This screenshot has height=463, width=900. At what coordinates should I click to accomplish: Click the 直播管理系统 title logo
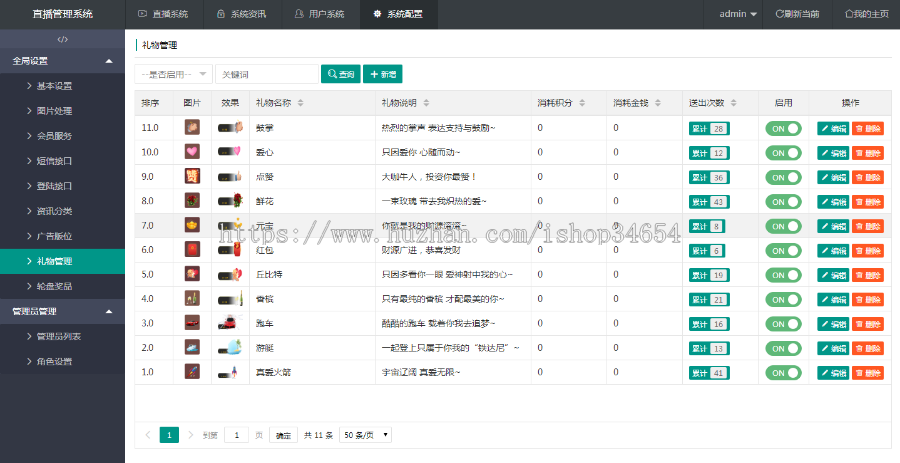[63, 14]
